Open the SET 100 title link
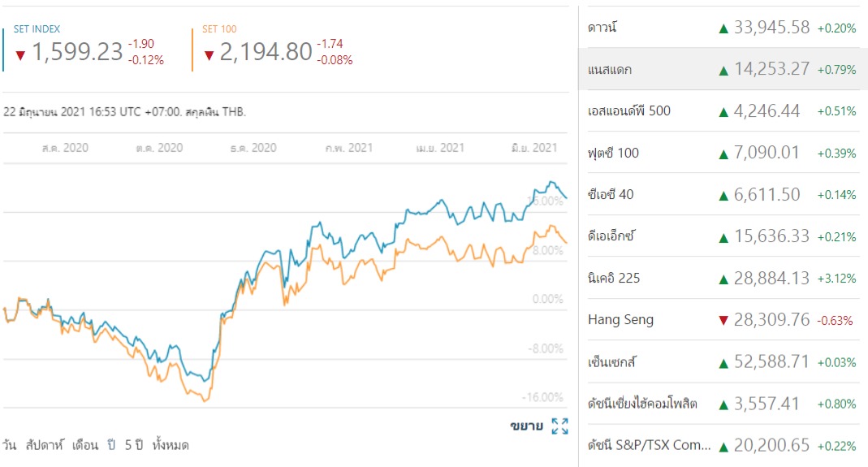The width and height of the screenshot is (868, 467). point(218,29)
